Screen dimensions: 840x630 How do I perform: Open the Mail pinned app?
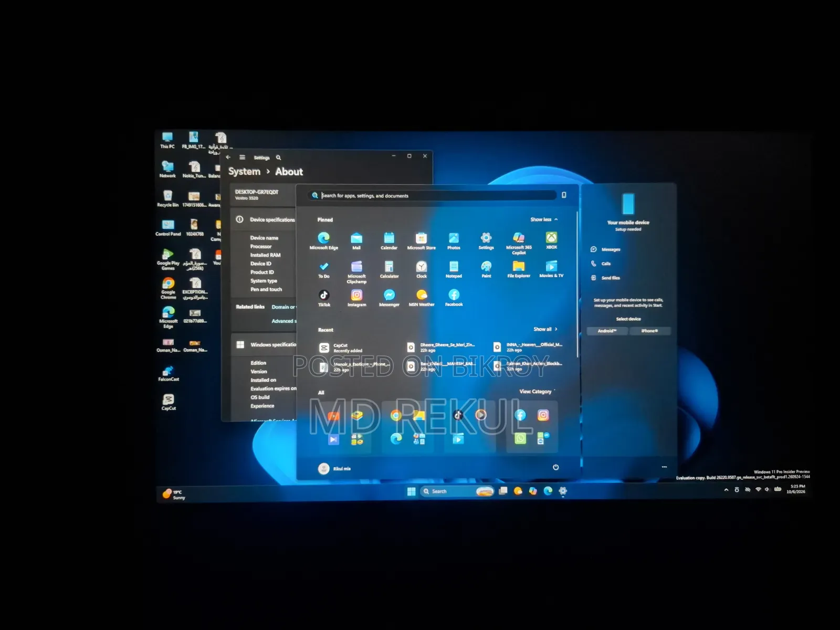click(x=356, y=240)
